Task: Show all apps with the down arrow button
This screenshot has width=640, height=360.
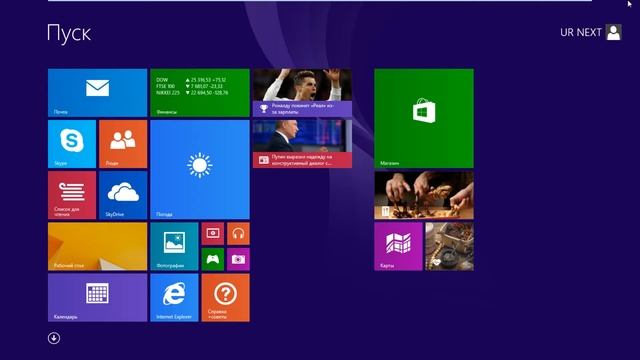Action: [54, 338]
